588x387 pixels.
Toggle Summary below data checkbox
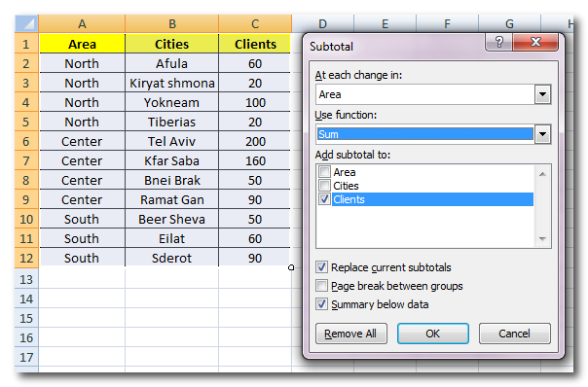pyautogui.click(x=321, y=304)
